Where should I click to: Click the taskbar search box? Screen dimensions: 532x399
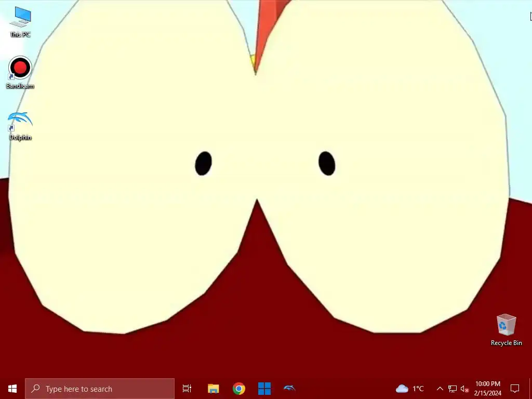99,389
